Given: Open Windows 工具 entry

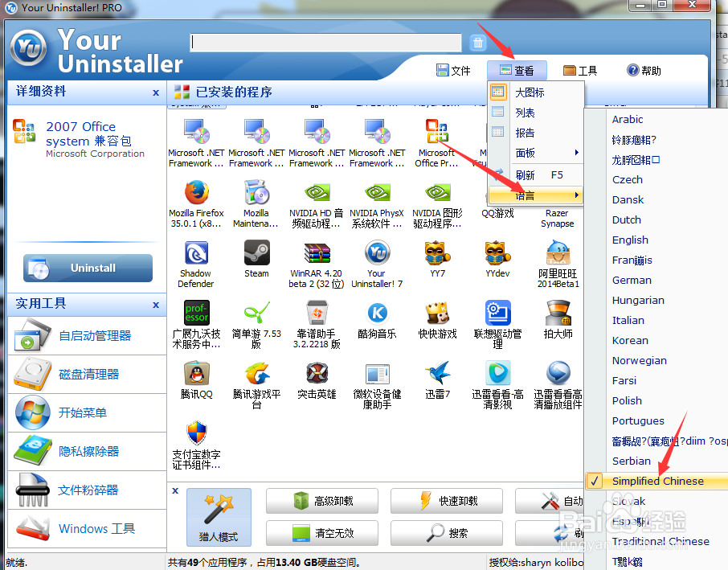Looking at the screenshot, I should pyautogui.click(x=87, y=529).
